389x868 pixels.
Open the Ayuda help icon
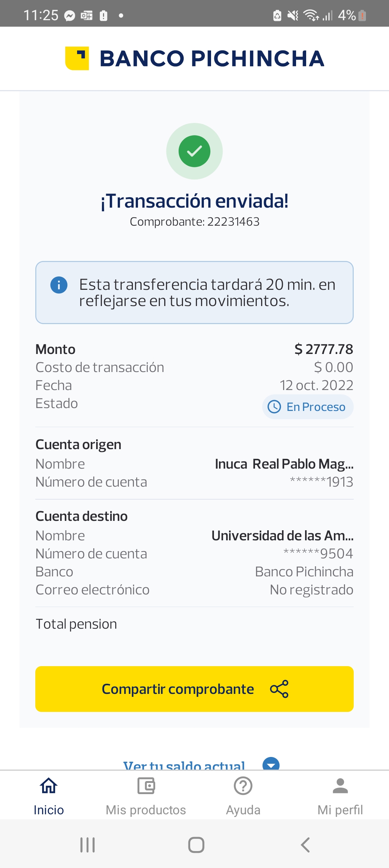click(x=243, y=786)
